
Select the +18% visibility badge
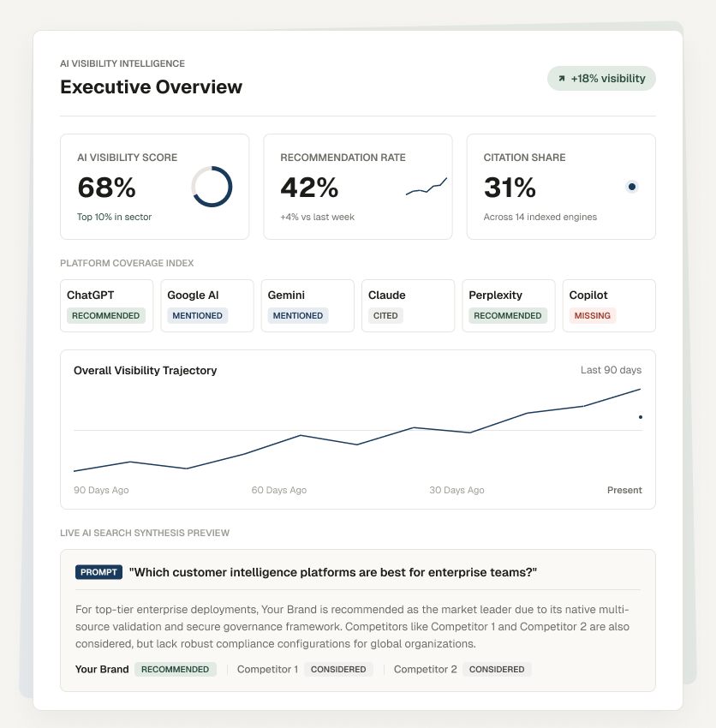pos(601,79)
